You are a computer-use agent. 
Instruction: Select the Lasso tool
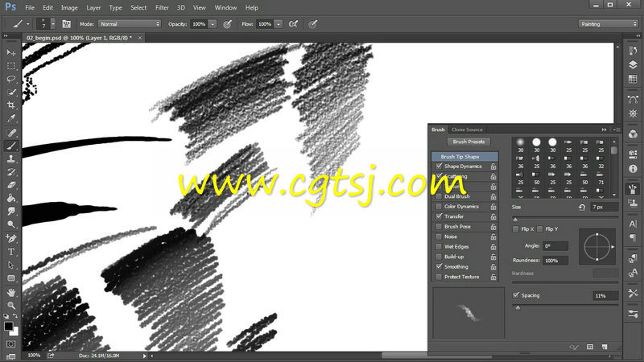pos(11,79)
